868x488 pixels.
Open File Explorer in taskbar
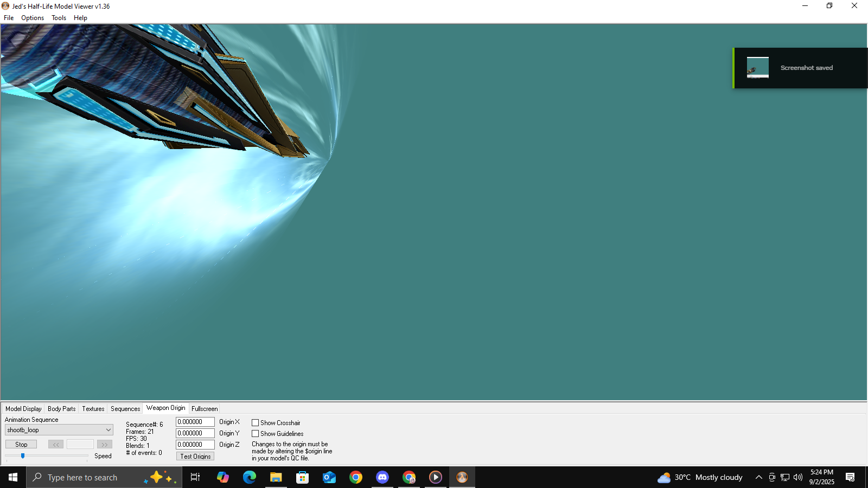pyautogui.click(x=276, y=477)
